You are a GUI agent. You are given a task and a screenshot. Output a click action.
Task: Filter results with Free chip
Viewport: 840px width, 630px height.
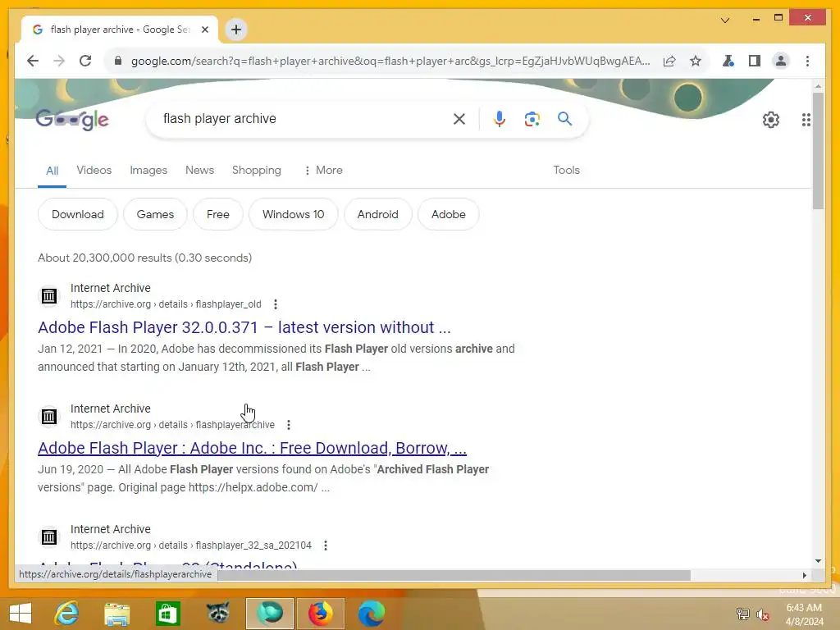pos(218,214)
